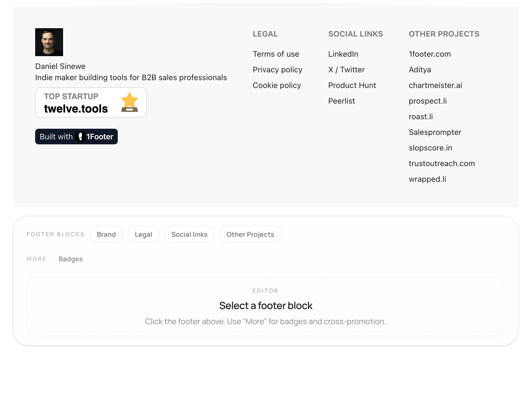Click the Indie maker tagline text

click(131, 78)
